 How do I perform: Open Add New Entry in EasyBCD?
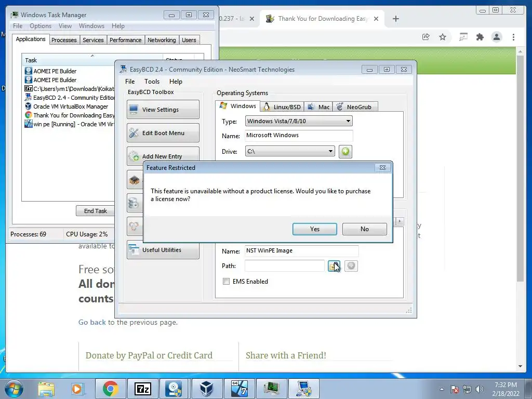pos(163,156)
